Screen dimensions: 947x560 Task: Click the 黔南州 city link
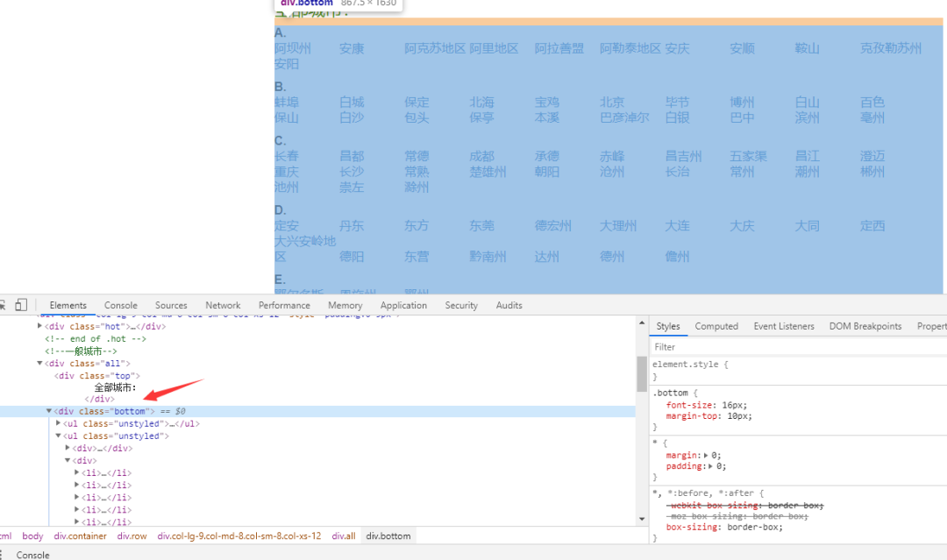coord(488,257)
